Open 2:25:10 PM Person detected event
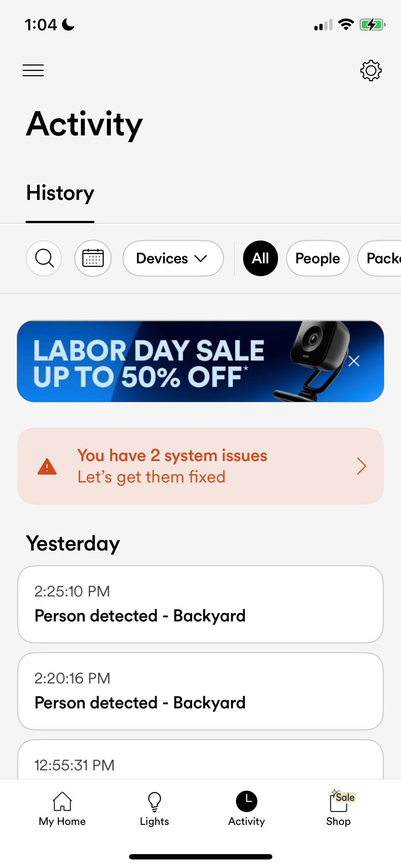 pyautogui.click(x=200, y=604)
